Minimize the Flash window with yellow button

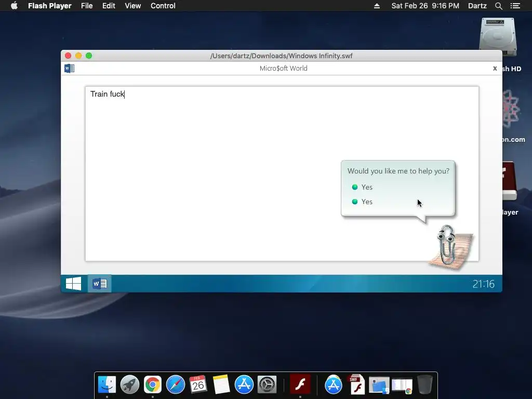(78, 56)
